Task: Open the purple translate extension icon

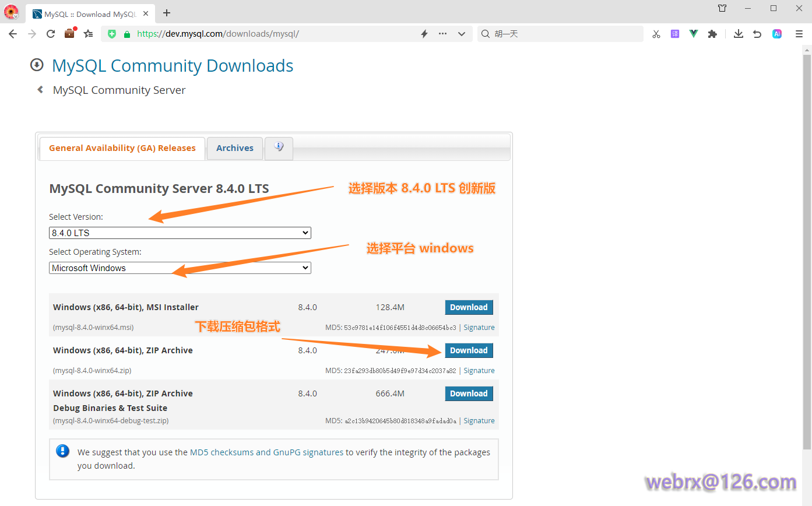Action: pos(675,34)
